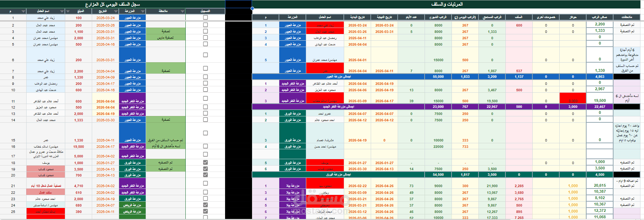The width and height of the screenshot is (644, 220).
Task: Tick checkbox for advances row 6 (200, 2026-03-31)
Action: [205, 55]
